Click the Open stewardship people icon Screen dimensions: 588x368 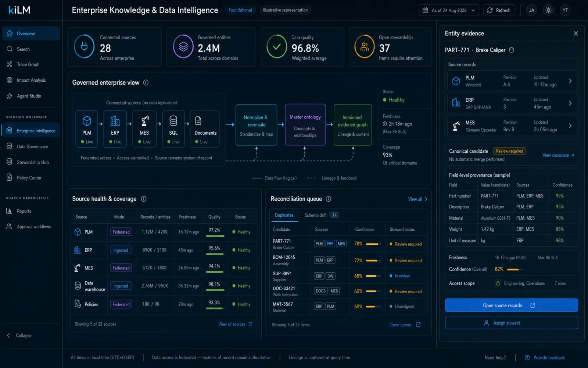[x=365, y=46]
